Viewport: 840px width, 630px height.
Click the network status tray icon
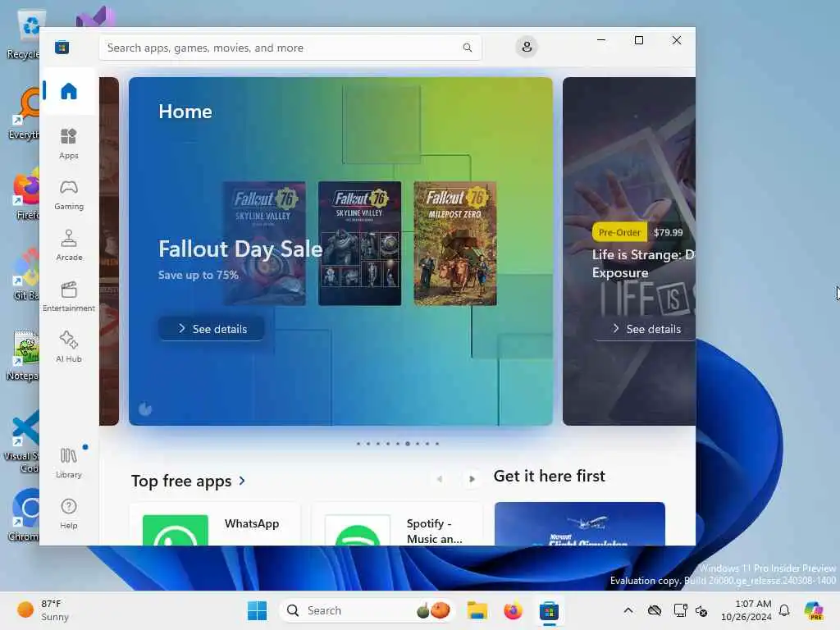pos(655,610)
